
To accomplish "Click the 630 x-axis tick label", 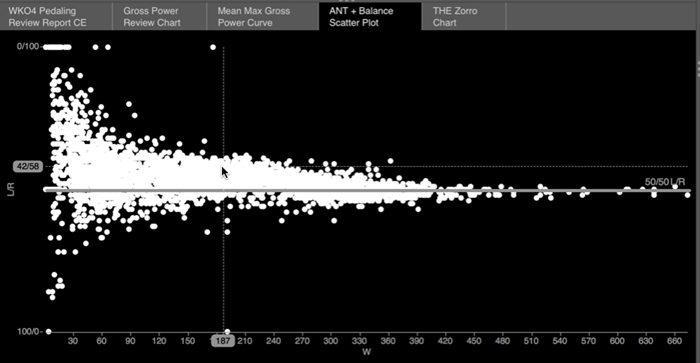I will point(646,341).
